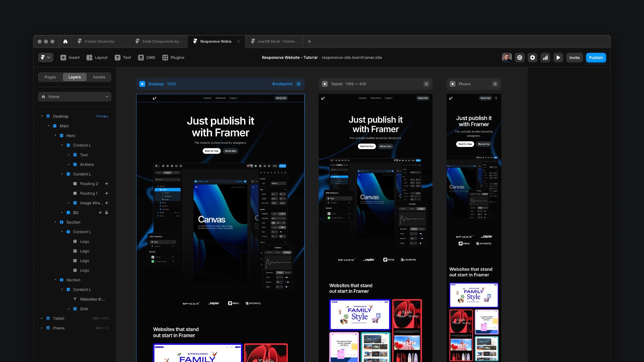Viewport: 644px width, 362px height.
Task: Click the Invite button
Action: (574, 57)
